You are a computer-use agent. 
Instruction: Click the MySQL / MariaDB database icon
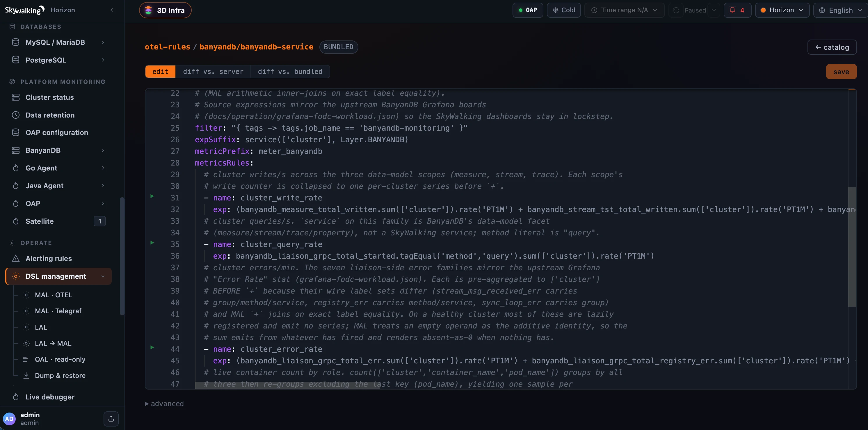[x=15, y=42]
